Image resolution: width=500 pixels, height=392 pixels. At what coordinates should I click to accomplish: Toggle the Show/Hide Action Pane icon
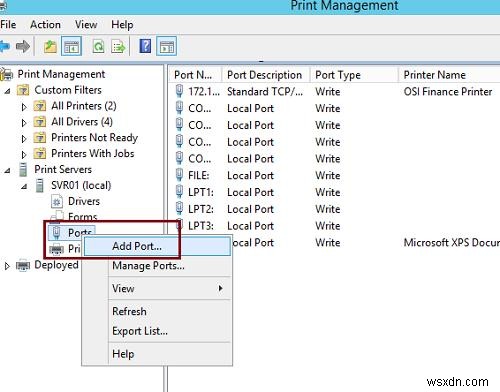(166, 46)
